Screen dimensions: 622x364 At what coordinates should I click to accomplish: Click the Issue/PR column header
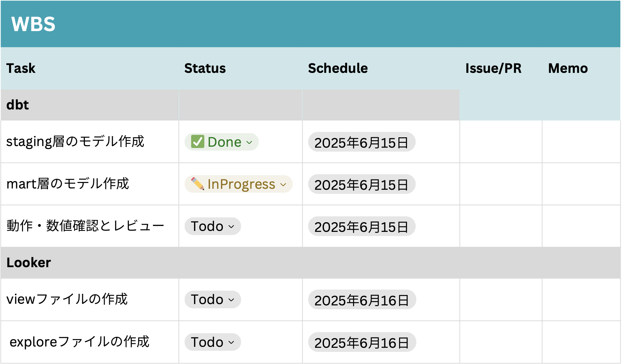[493, 68]
